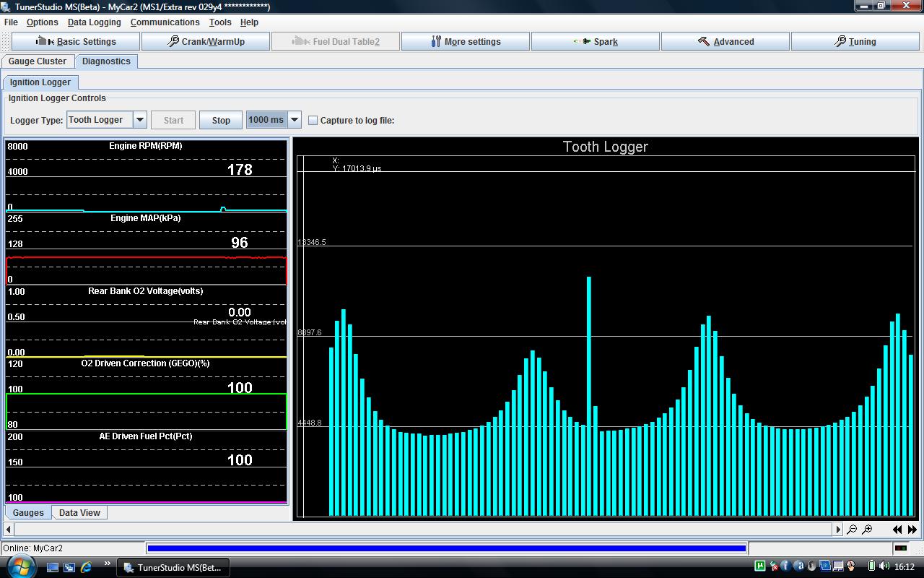Open More settings in the toolbar

click(466, 41)
